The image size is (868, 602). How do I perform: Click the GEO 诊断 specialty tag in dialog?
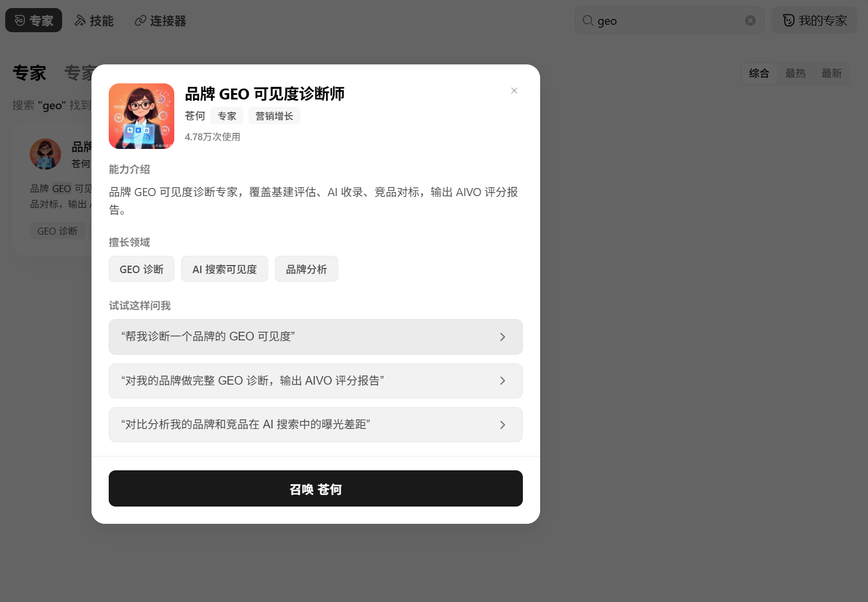coord(142,269)
